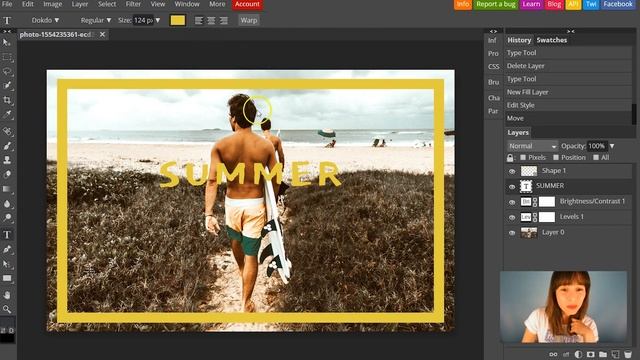Align text center
This screenshot has width=640, height=360.
(x=211, y=20)
